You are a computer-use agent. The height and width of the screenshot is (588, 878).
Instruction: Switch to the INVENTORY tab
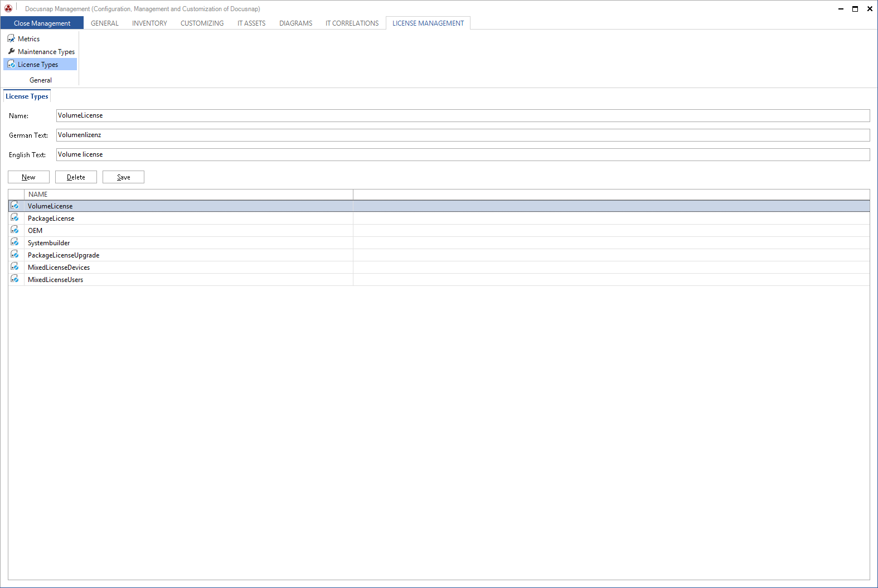[x=149, y=23]
